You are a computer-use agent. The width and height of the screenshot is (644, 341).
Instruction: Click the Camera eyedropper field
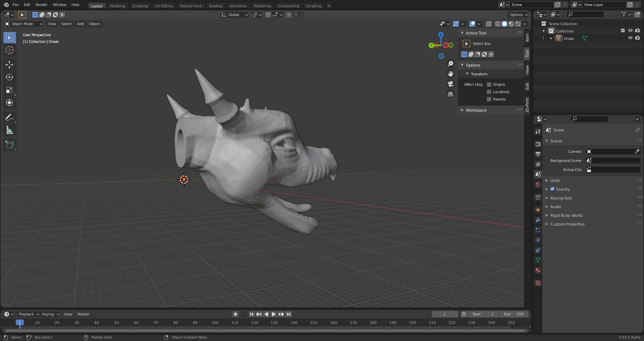coord(613,151)
